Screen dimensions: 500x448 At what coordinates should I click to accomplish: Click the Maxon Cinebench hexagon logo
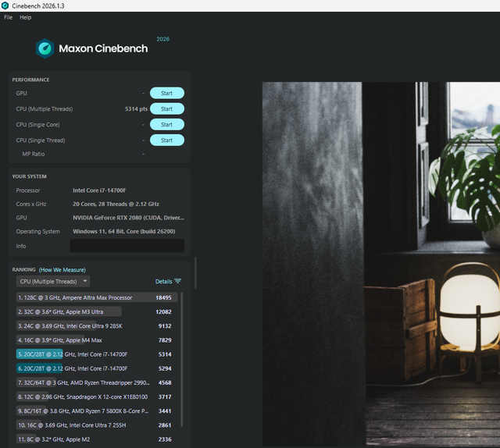pos(45,48)
